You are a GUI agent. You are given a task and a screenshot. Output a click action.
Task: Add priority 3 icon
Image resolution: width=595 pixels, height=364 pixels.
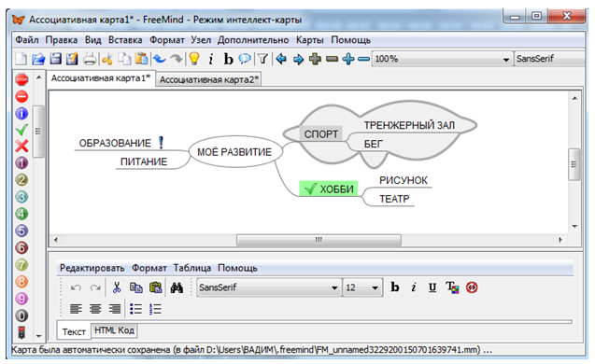click(21, 197)
